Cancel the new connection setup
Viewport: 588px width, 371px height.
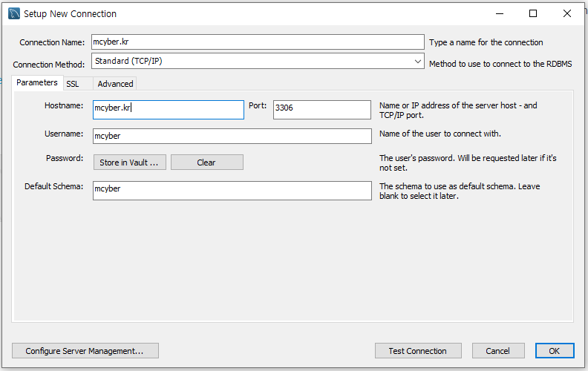point(498,351)
